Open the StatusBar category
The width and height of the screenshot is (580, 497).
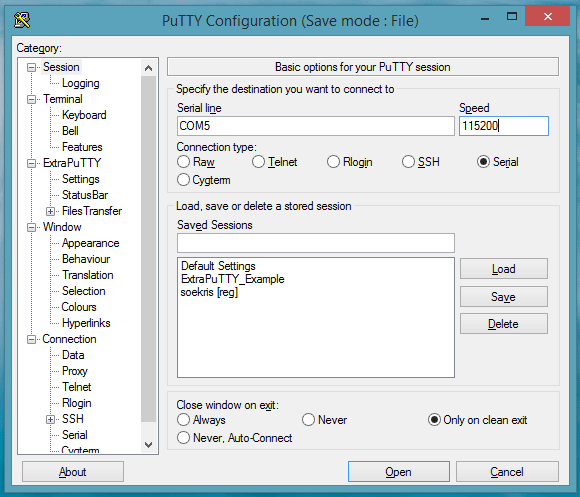(85, 195)
